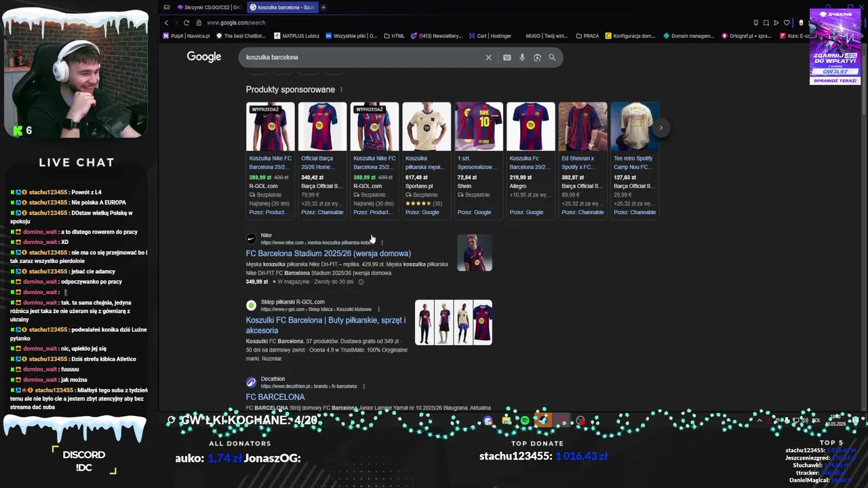Click the G4SKINS promo banner
The height and width of the screenshot is (488, 868).
click(x=835, y=47)
